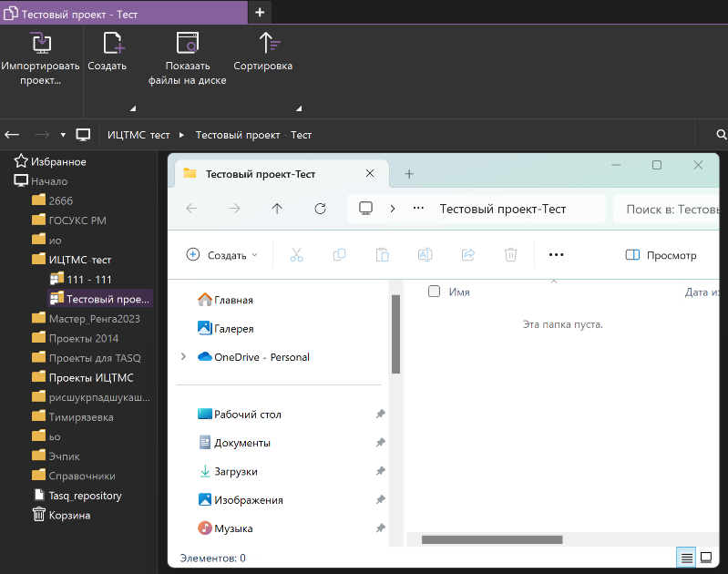Show hidden path items via address bar ellipsis
The width and height of the screenshot is (728, 574).
pyautogui.click(x=418, y=208)
